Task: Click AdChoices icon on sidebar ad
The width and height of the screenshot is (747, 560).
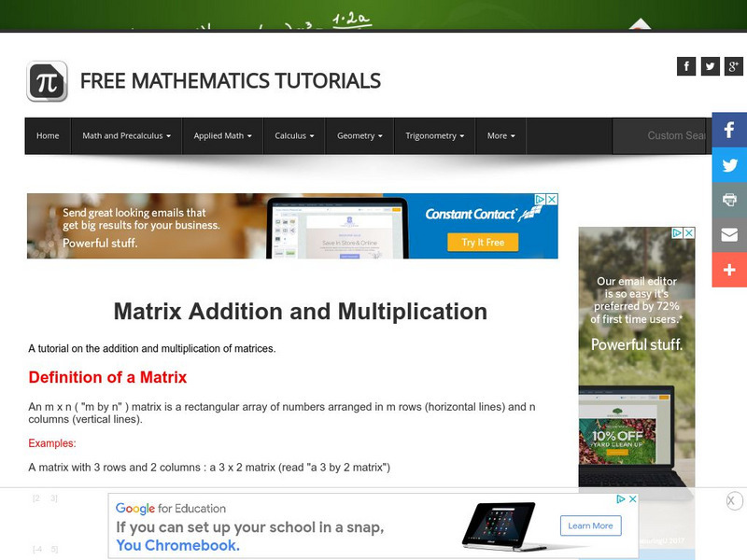Action: point(678,232)
